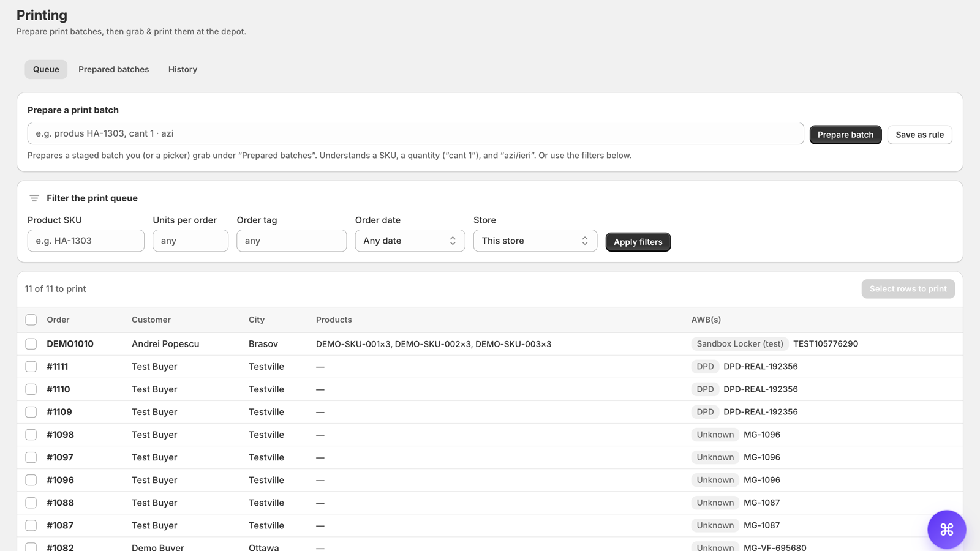Toggle the select-all orders checkbox in header

(x=31, y=320)
